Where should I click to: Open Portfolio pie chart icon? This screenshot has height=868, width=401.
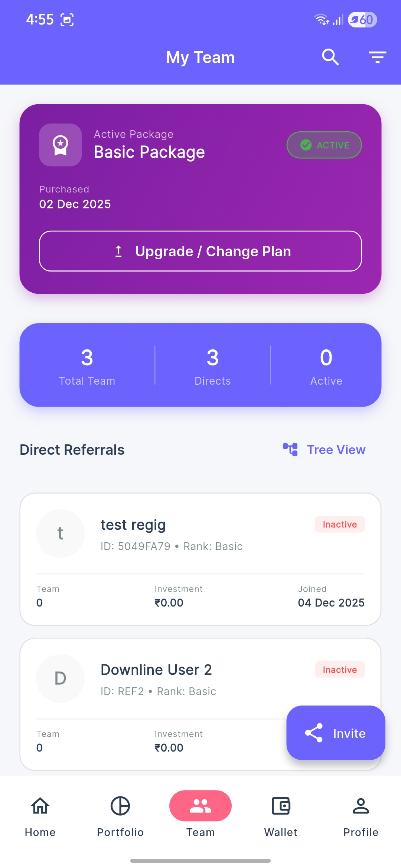tap(120, 806)
